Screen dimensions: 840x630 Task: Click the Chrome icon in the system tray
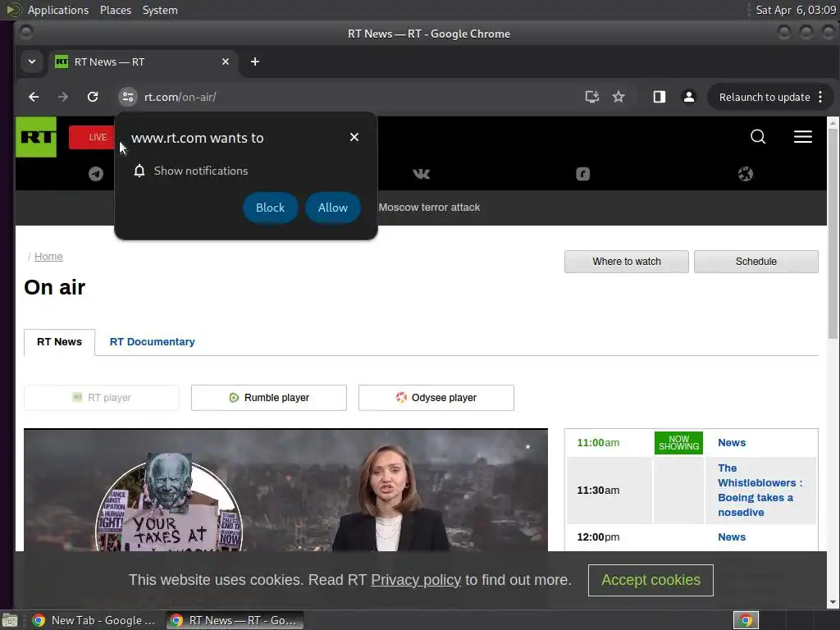pyautogui.click(x=745, y=620)
